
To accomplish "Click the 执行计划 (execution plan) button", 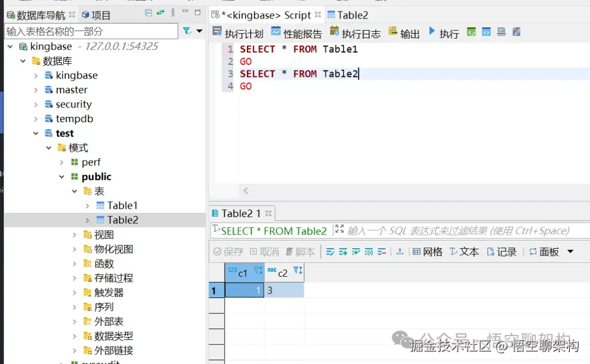I will click(238, 33).
